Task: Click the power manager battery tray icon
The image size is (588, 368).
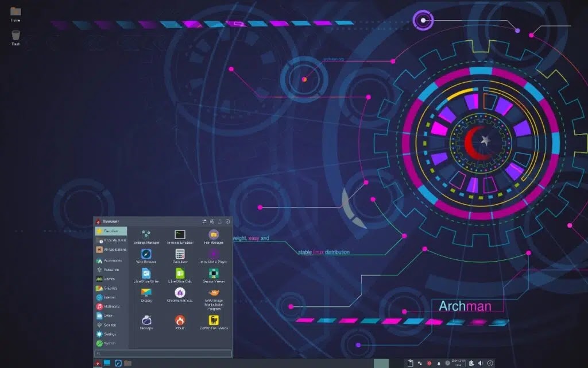Action: (471, 363)
